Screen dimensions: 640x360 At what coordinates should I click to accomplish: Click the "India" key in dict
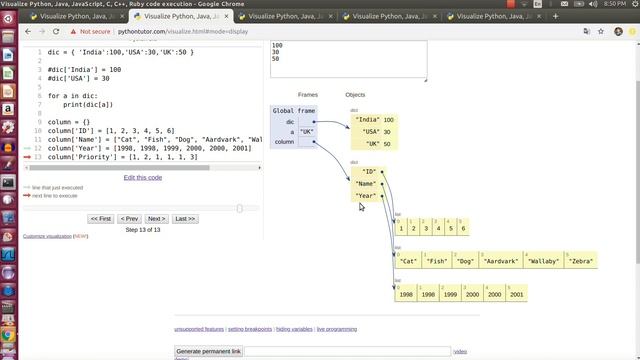coord(367,120)
